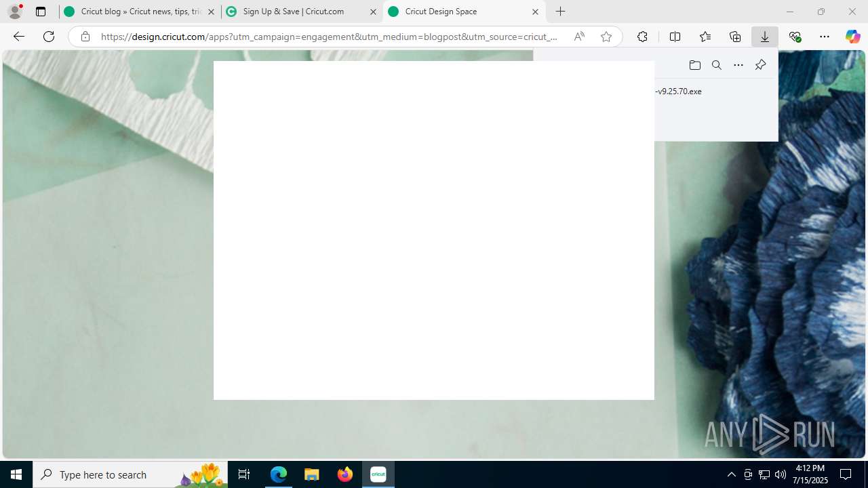Click the address bar URL

coord(329,37)
